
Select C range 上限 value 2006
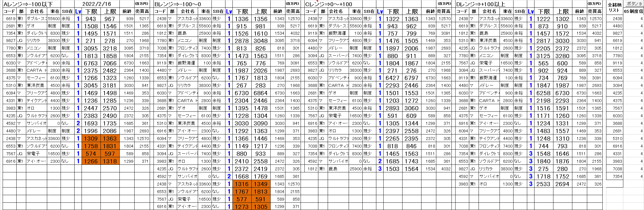coord(412,48)
